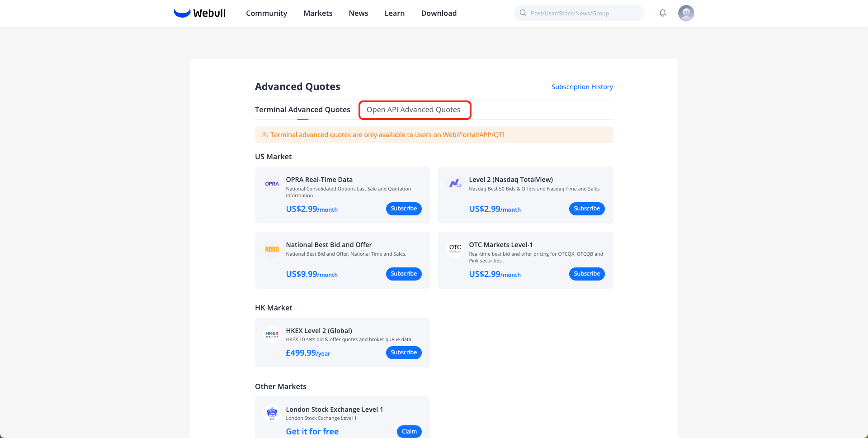This screenshot has height=438, width=868.
Task: Open the notifications bell
Action: click(662, 13)
